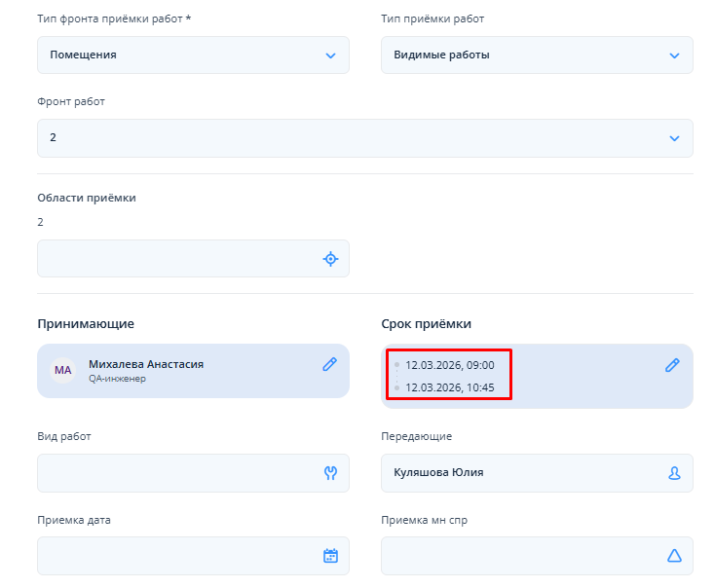Click the MA avatar circle
Screen dimensions: 714x588
(63, 370)
